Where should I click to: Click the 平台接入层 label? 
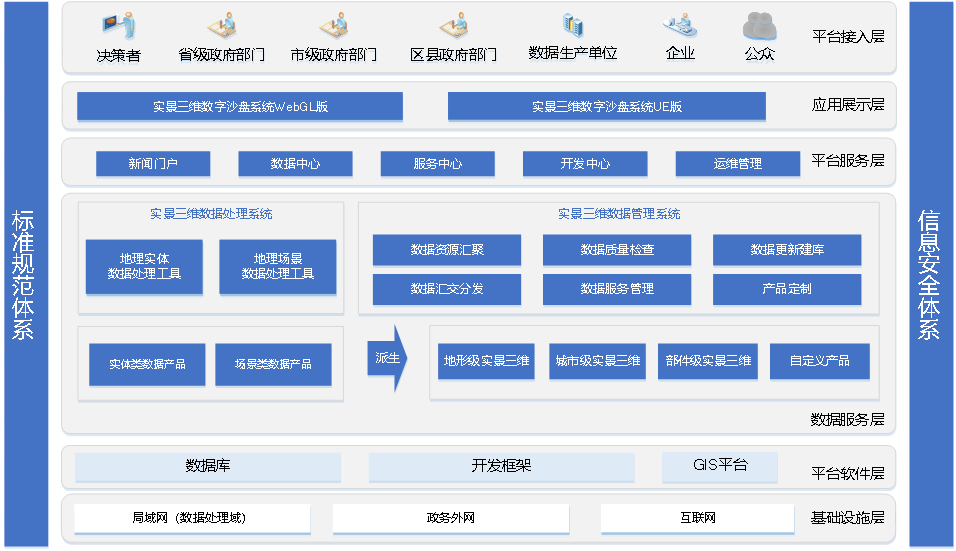(848, 37)
